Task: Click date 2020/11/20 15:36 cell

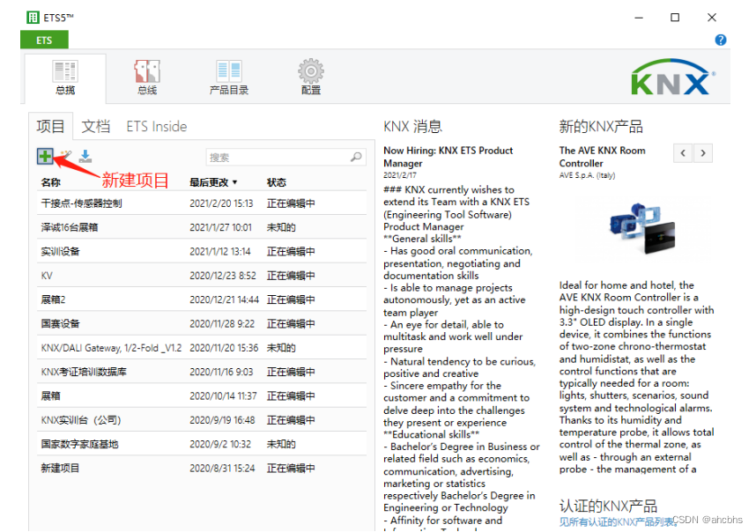Action: pos(224,348)
